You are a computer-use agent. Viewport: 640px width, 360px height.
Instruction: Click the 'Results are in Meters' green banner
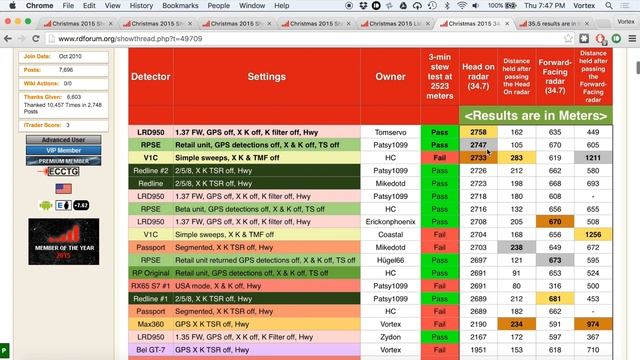coord(536,116)
